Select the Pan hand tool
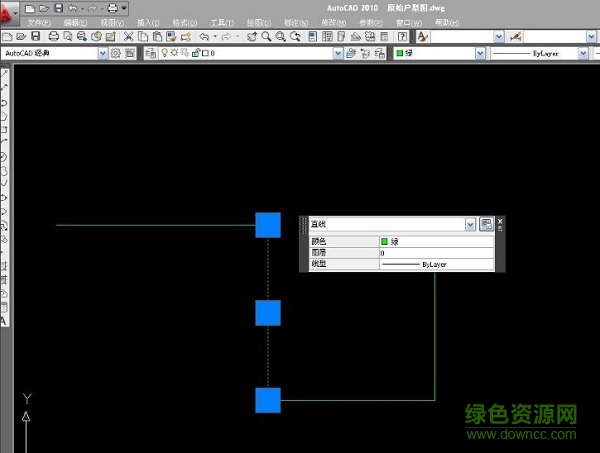 click(x=252, y=37)
